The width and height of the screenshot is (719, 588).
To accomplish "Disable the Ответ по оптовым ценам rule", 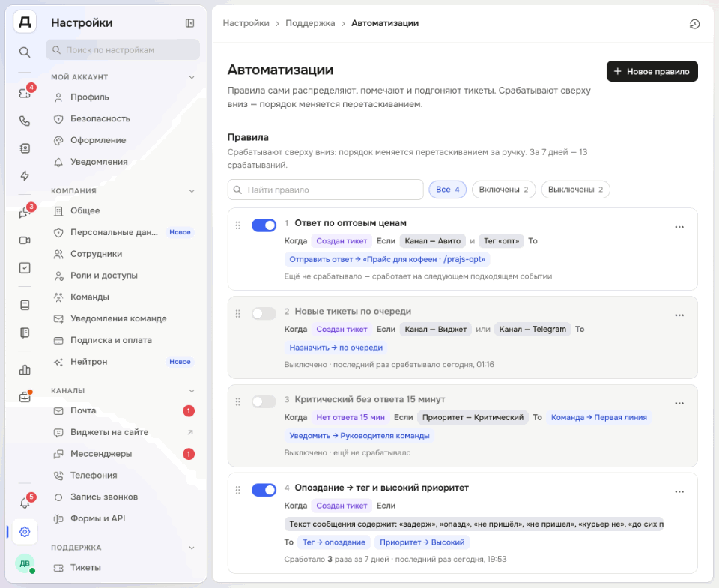I will click(264, 225).
